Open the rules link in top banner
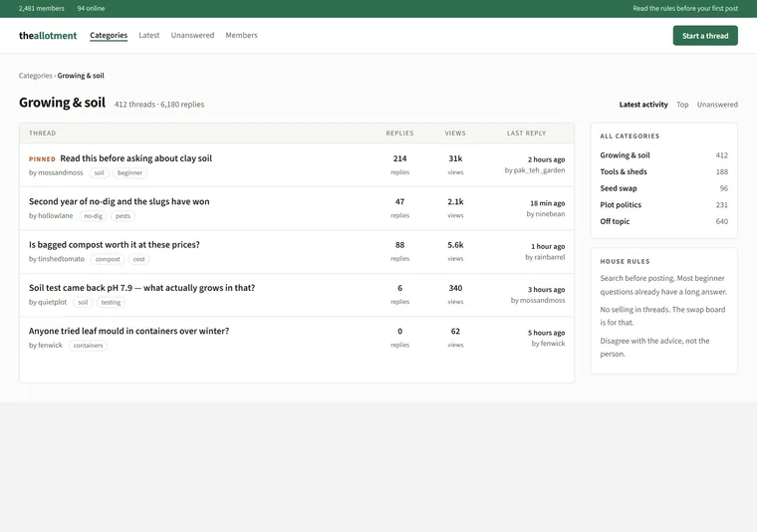Screen dimensions: 757x532 point(685,8)
